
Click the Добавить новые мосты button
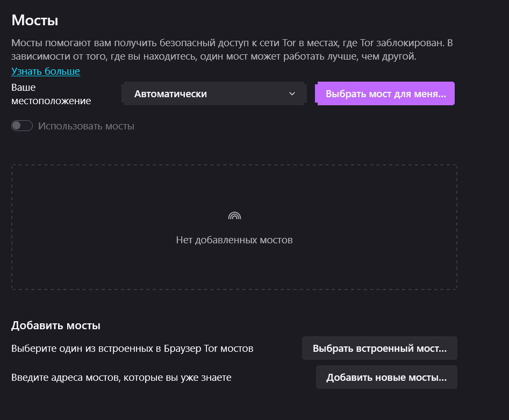(386, 377)
